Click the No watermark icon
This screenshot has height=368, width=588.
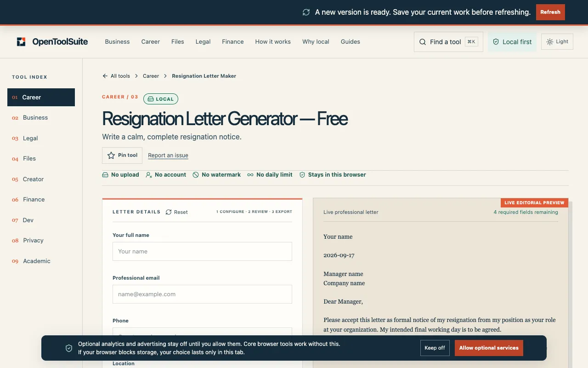196,175
